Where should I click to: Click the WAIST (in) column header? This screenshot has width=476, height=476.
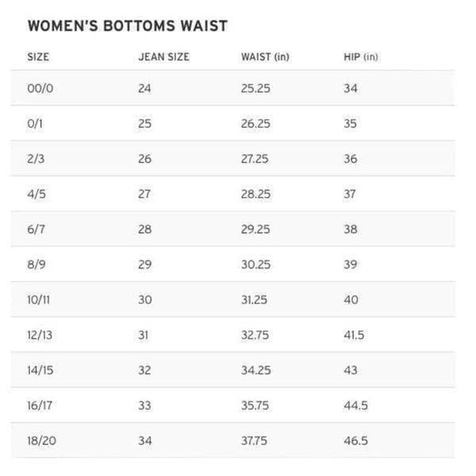pyautogui.click(x=265, y=57)
